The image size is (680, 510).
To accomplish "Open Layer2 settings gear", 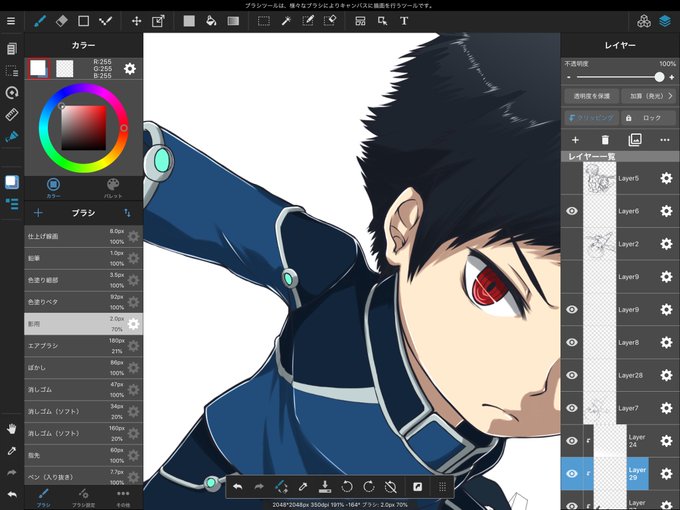I will click(x=666, y=244).
